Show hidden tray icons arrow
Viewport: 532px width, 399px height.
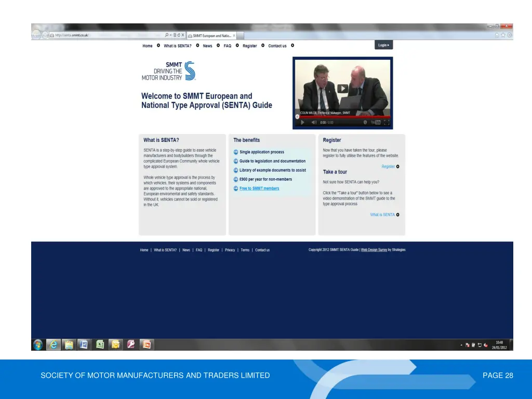pos(461,345)
